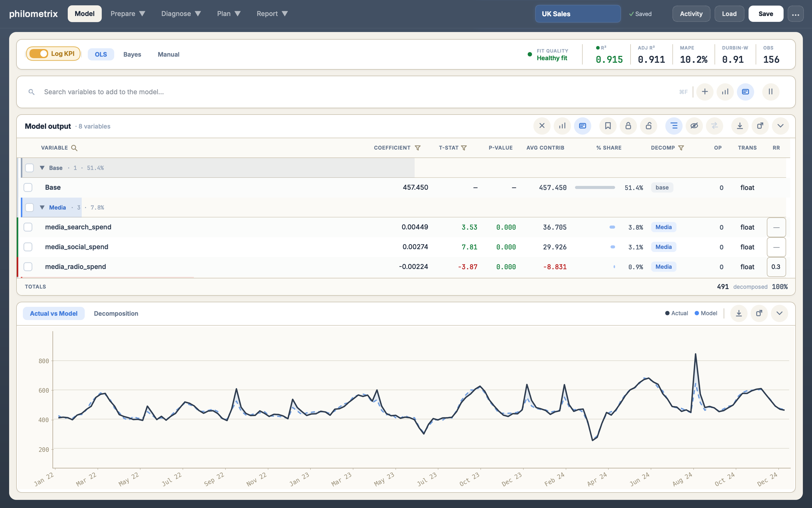
Task: Toggle the Log KPI switch
Action: coord(39,54)
